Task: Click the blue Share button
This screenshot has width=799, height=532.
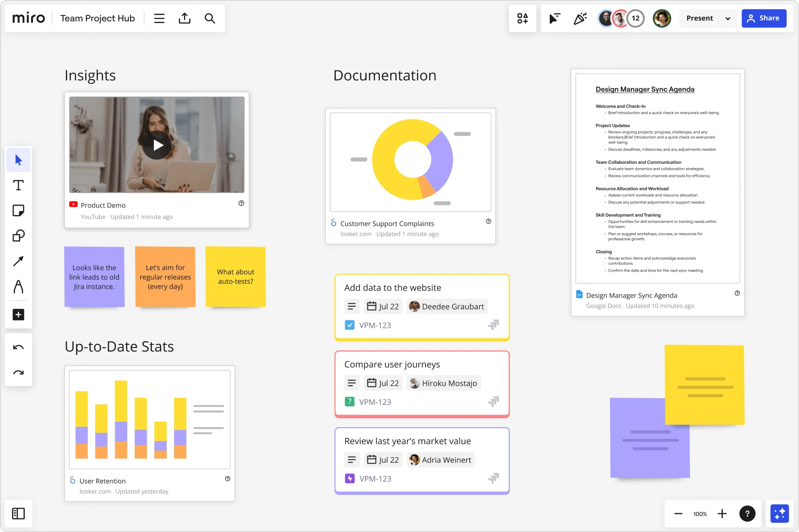Action: pos(764,18)
